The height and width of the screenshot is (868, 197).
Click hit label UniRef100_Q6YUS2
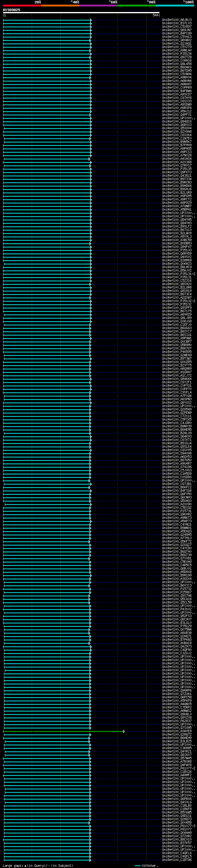(x=176, y=403)
